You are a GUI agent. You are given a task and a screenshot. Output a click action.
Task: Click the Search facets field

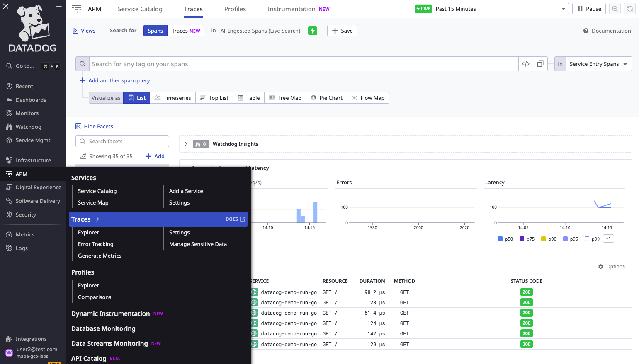coord(122,141)
